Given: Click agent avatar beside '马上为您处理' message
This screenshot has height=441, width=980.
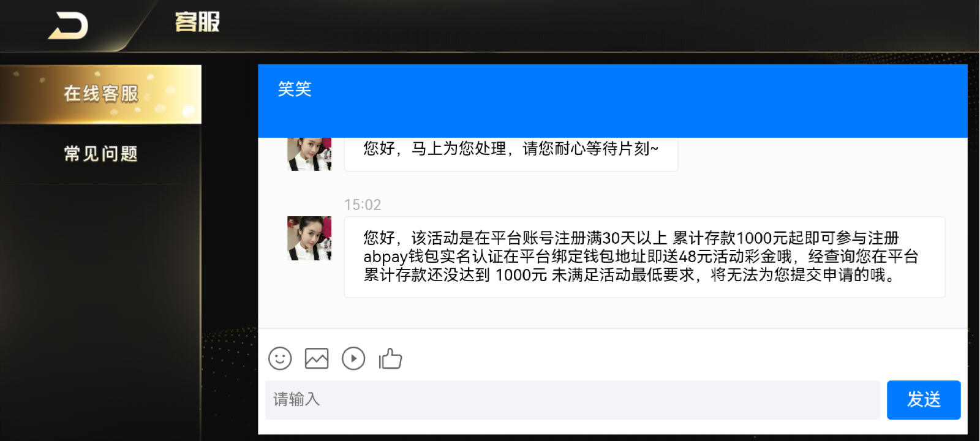Looking at the screenshot, I should click(x=309, y=154).
